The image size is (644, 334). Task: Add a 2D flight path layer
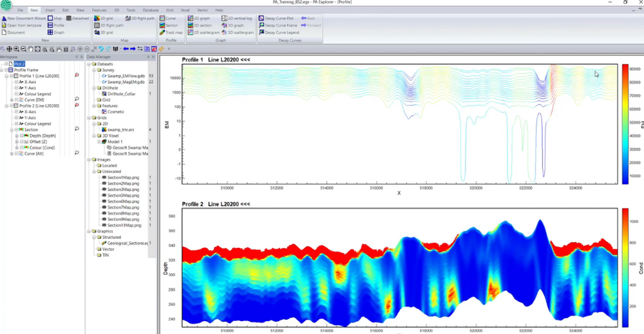(109, 26)
